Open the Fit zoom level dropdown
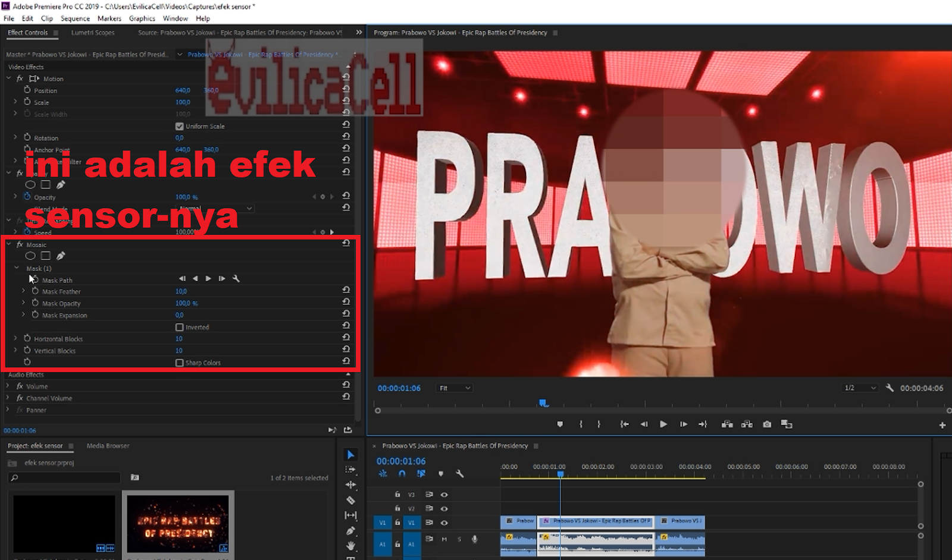Screen dimensions: 952x560 pos(454,388)
